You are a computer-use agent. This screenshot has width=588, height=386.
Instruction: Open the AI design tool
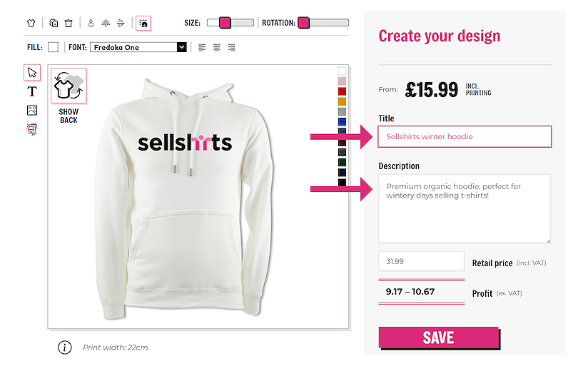point(32,128)
